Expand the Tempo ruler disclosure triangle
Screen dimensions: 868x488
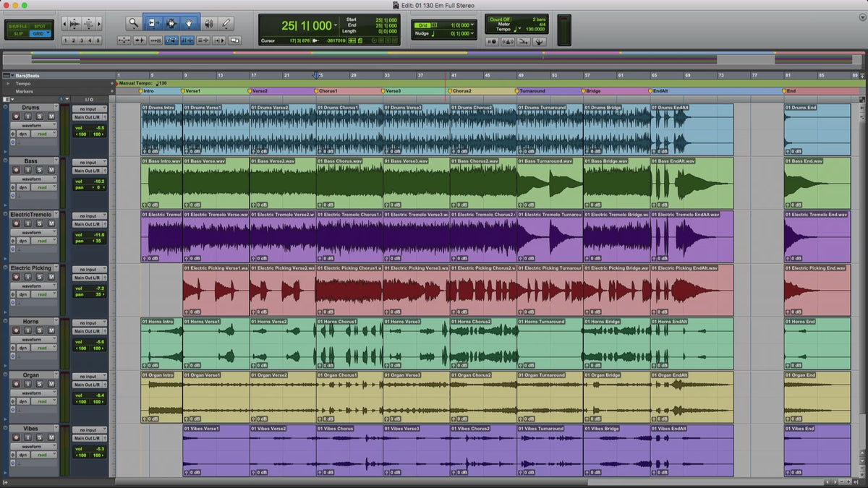tap(8, 83)
